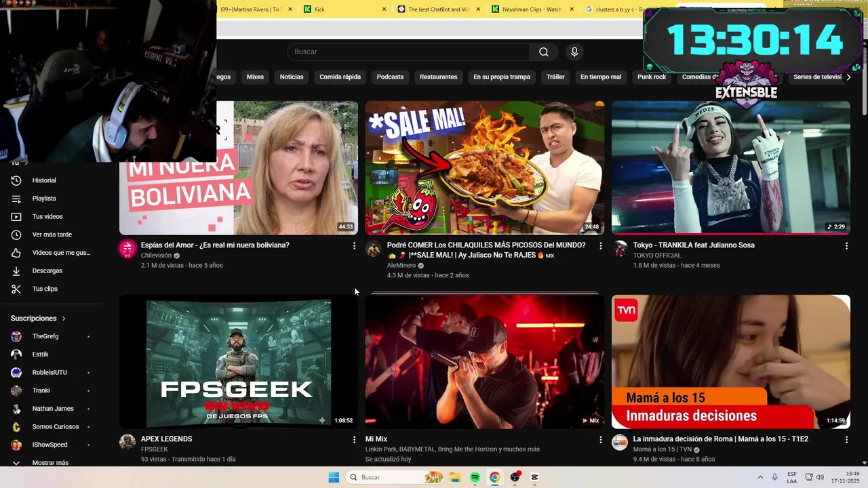Filter by Podcasts chip
The image size is (868, 488).
coord(390,77)
